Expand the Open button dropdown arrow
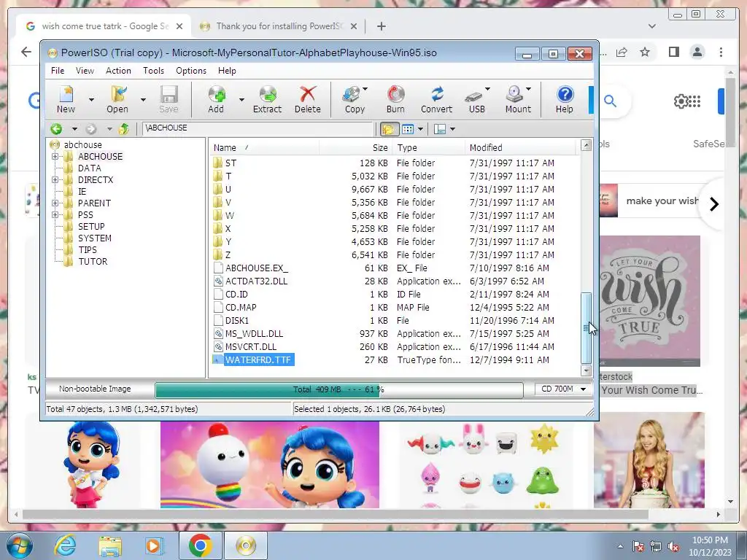Screen dimensions: 747x560 pyautogui.click(x=143, y=99)
